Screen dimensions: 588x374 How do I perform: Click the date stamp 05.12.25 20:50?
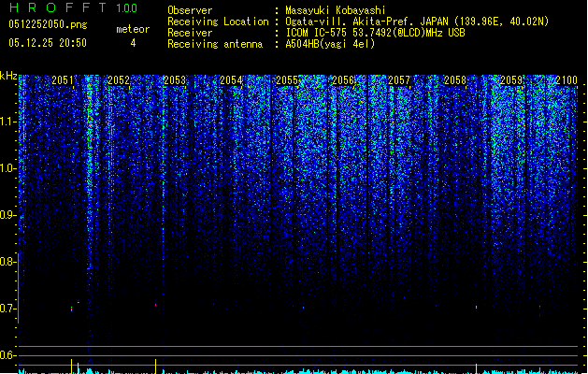tap(48, 43)
